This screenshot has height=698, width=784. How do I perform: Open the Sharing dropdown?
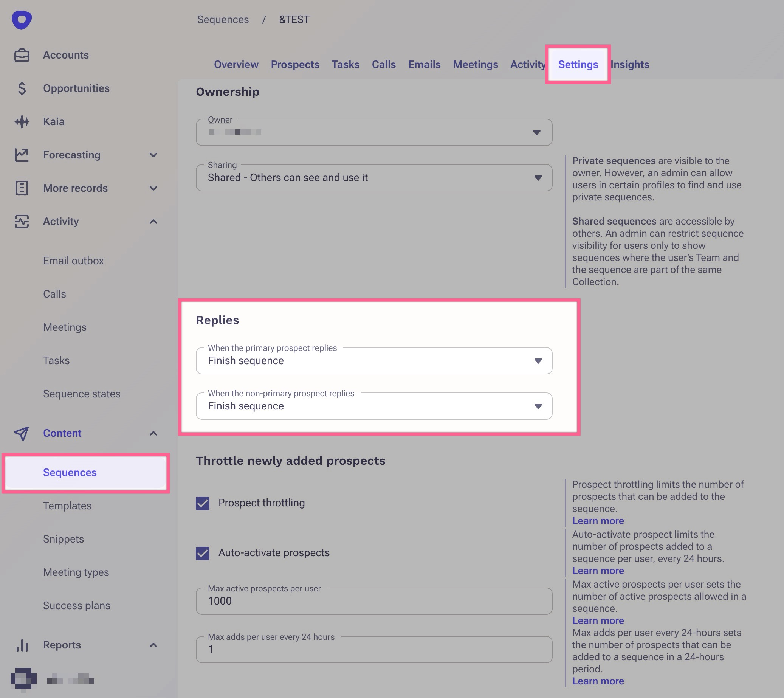[373, 178]
